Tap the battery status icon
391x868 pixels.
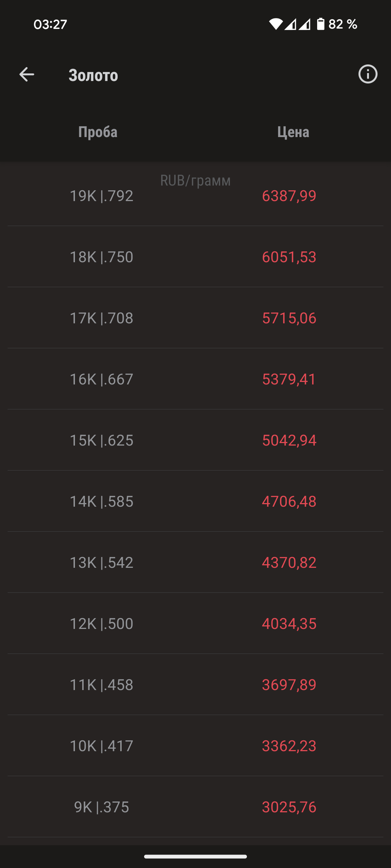[x=320, y=24]
